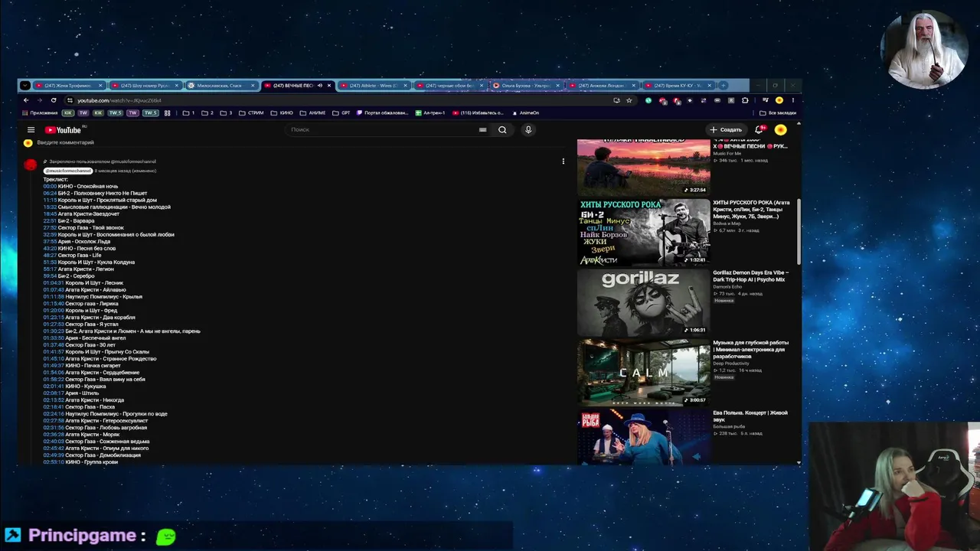Switch to the Ольга Бузова tab
The image size is (980, 551).
click(527, 85)
